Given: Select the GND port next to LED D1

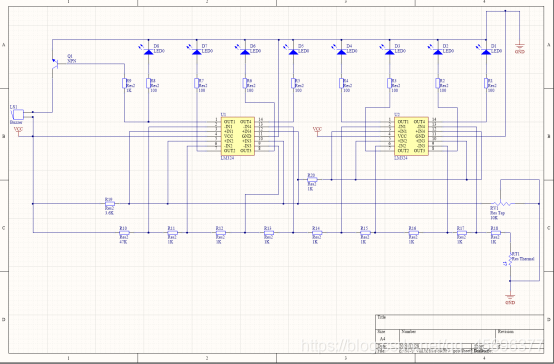Looking at the screenshot, I should point(520,48).
